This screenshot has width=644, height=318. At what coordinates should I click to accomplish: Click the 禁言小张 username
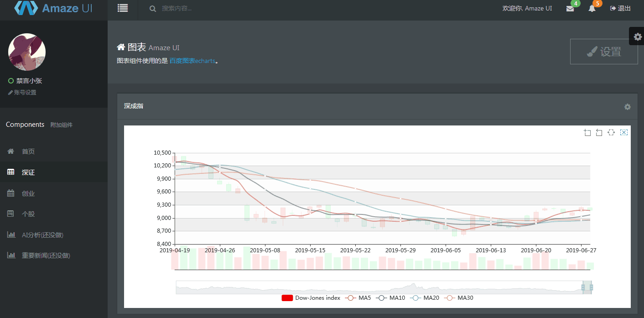[x=29, y=81]
